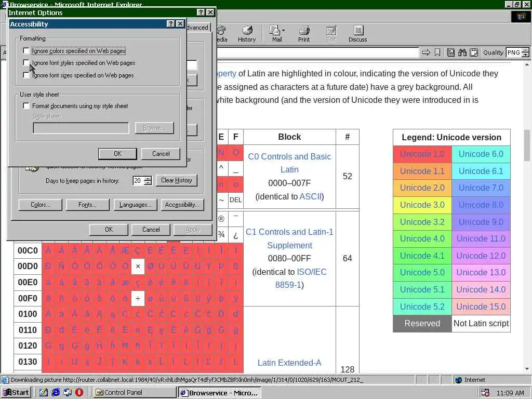532x399 pixels.
Task: Open help in Accessibility dialog title bar
Action: (x=171, y=24)
